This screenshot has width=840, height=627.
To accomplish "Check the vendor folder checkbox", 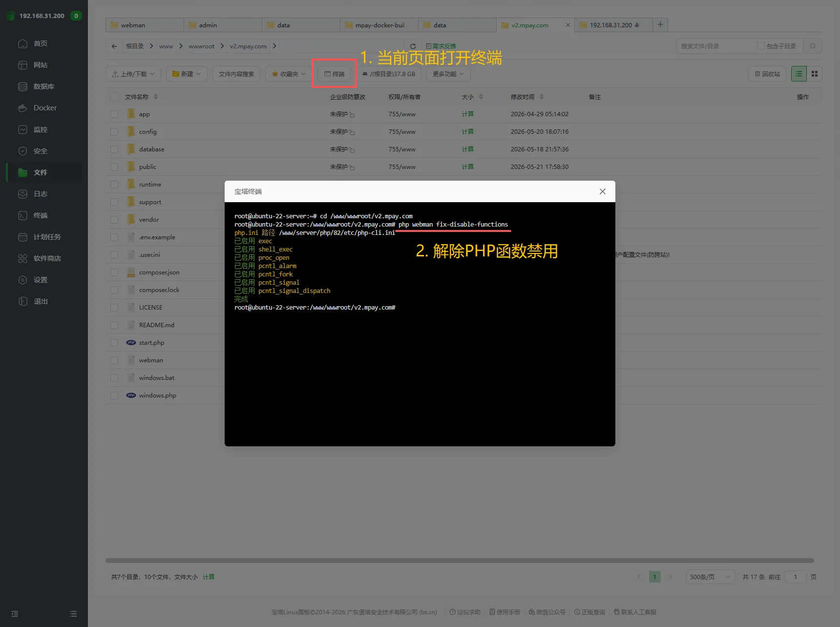I will [x=114, y=220].
